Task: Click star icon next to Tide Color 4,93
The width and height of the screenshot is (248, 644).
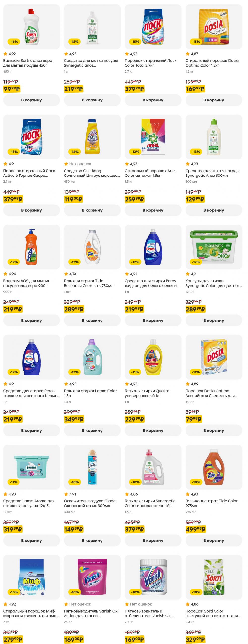Action: click(188, 494)
